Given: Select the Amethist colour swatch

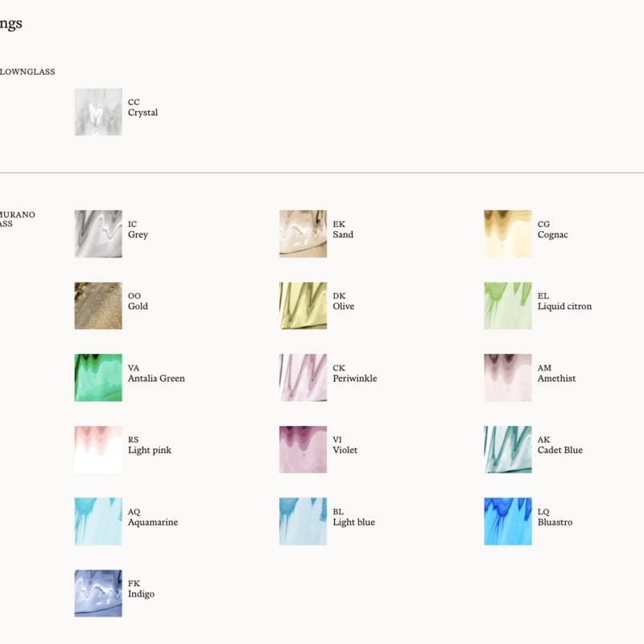Looking at the screenshot, I should pos(508,378).
